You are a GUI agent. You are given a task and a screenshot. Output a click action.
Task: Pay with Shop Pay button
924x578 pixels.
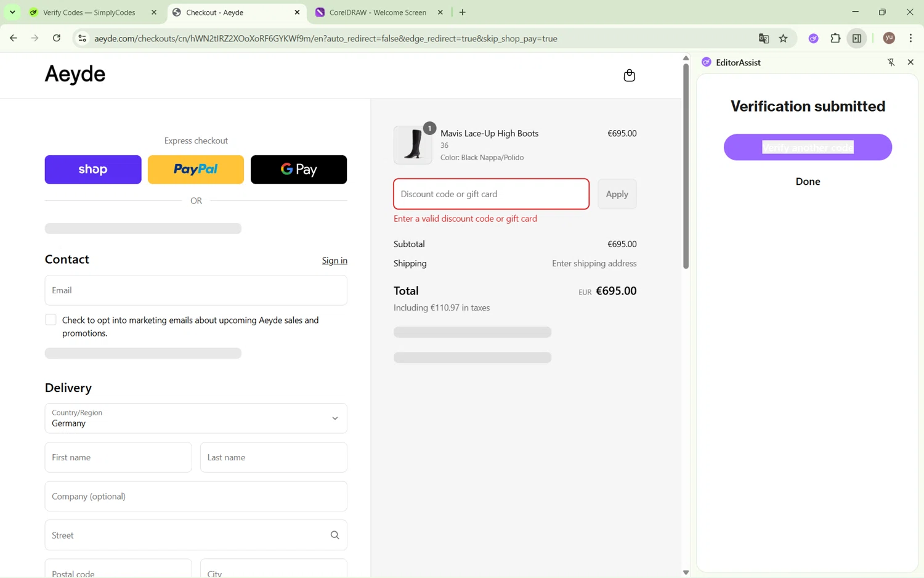tap(93, 169)
